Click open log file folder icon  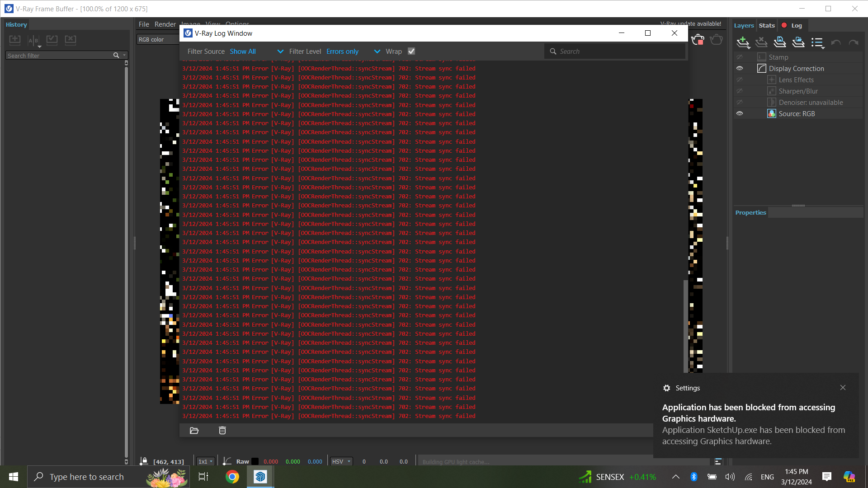click(194, 431)
